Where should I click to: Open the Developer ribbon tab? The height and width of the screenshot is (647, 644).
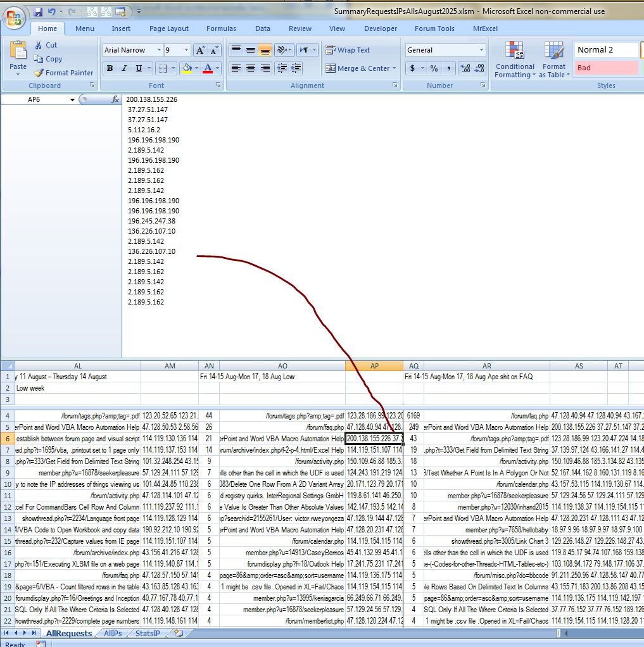tap(380, 28)
